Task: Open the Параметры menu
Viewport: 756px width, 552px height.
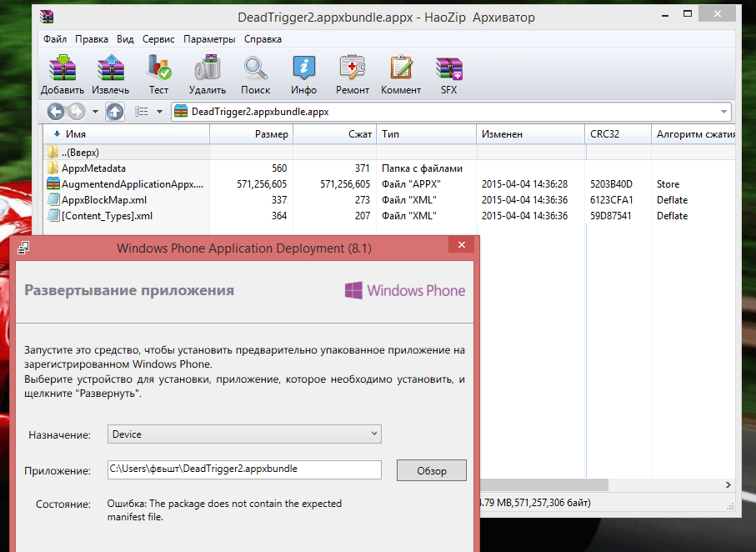Action: pos(209,39)
